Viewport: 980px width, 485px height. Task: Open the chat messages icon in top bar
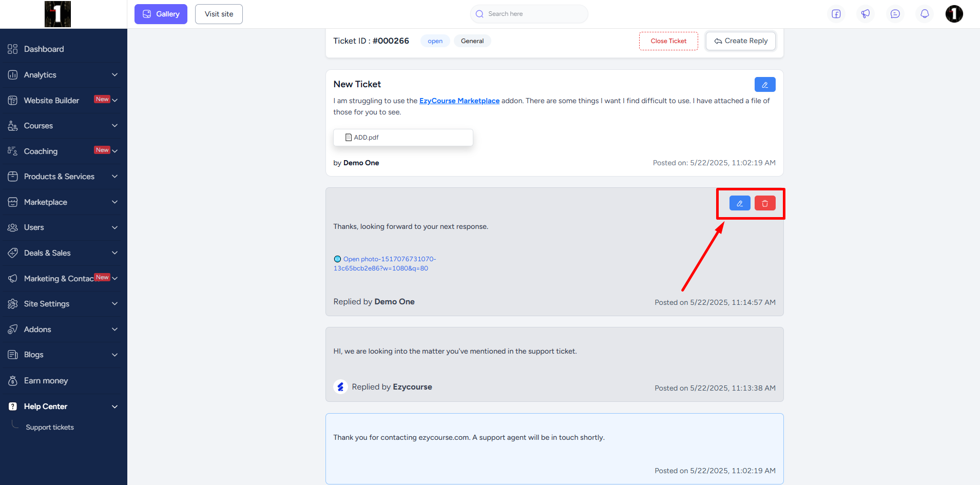point(895,14)
